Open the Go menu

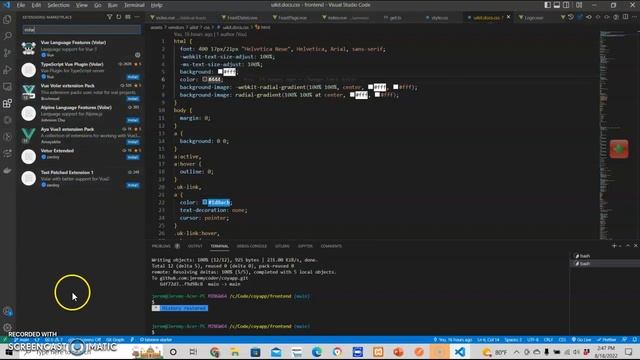[98, 5]
